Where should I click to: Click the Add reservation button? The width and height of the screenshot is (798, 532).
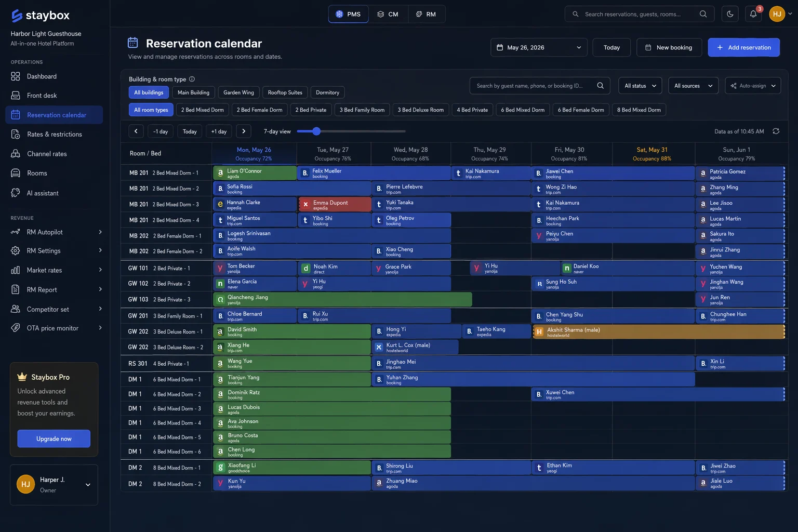coord(743,47)
